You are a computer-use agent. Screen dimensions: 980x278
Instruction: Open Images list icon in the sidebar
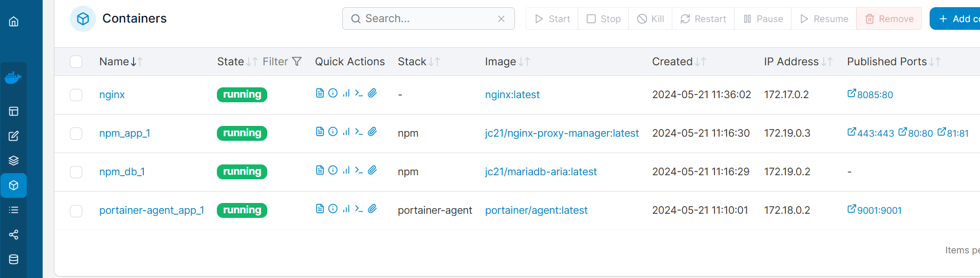14,210
